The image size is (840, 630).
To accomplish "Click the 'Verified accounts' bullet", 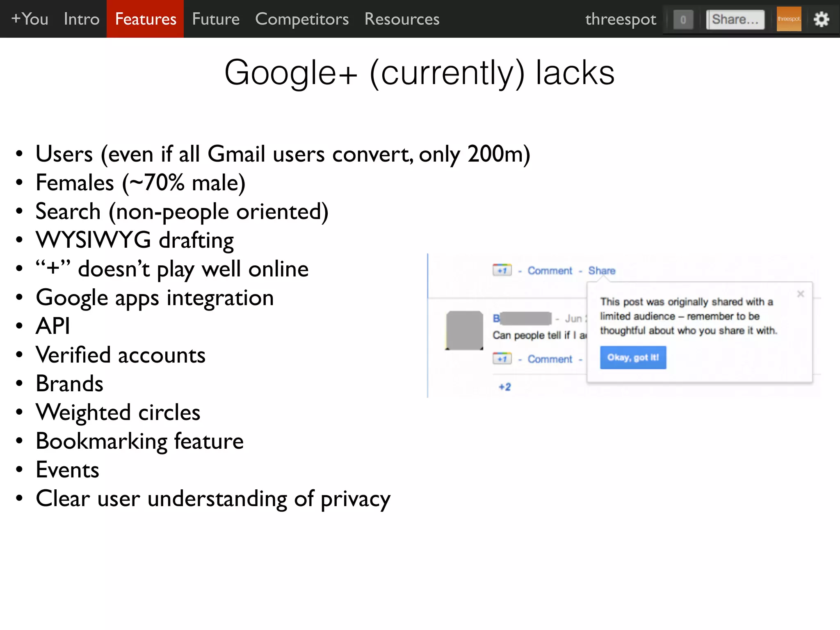I will point(120,355).
